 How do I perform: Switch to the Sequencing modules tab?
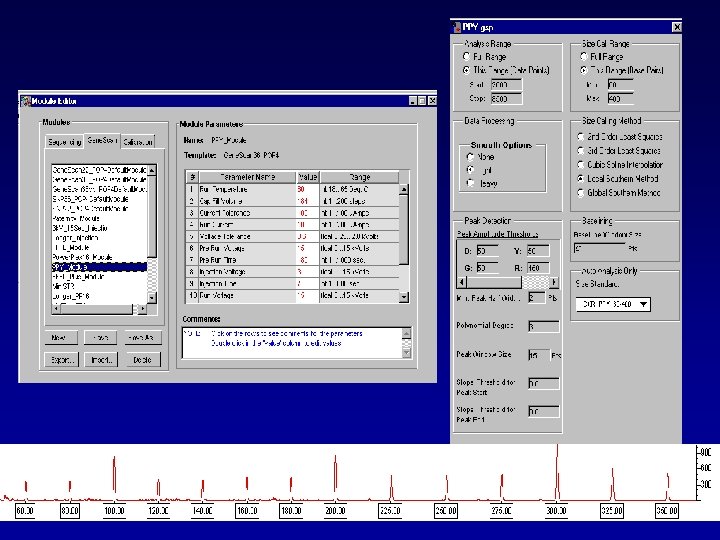pyautogui.click(x=63, y=141)
